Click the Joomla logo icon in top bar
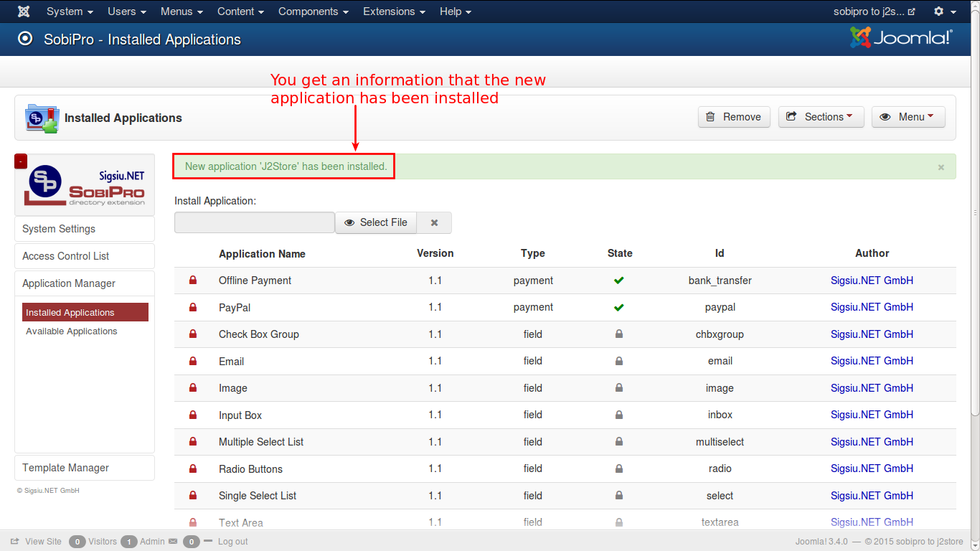Viewport: 980px width, 551px height. (24, 11)
